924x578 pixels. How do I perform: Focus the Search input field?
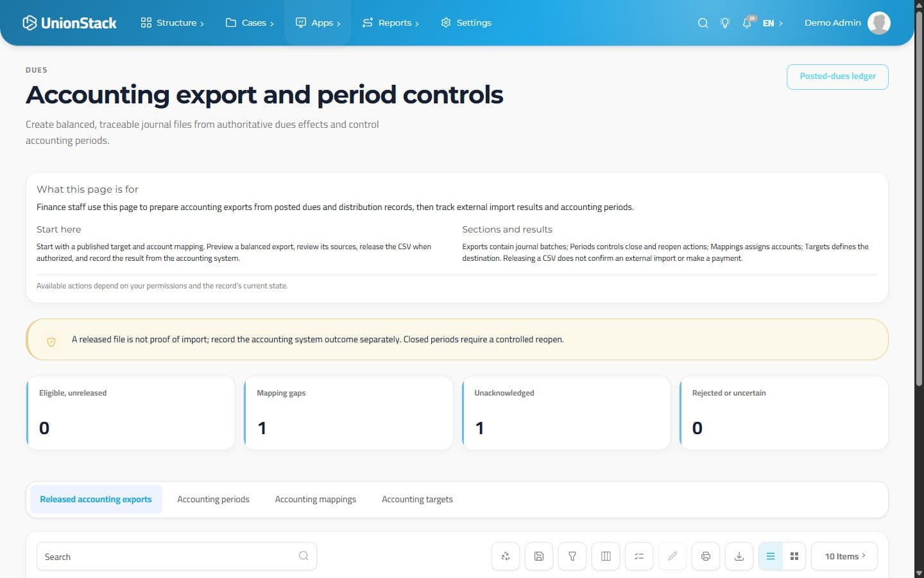[176, 556]
